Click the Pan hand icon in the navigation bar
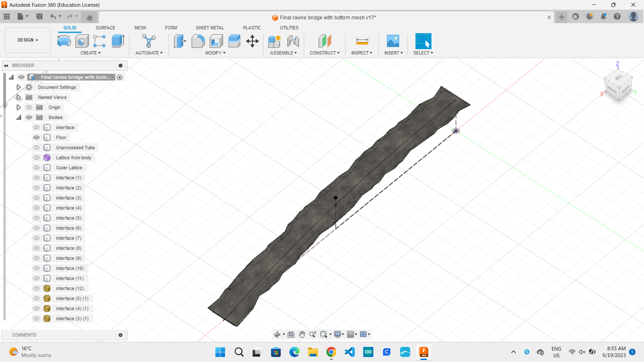The height and width of the screenshot is (362, 644). (302, 334)
